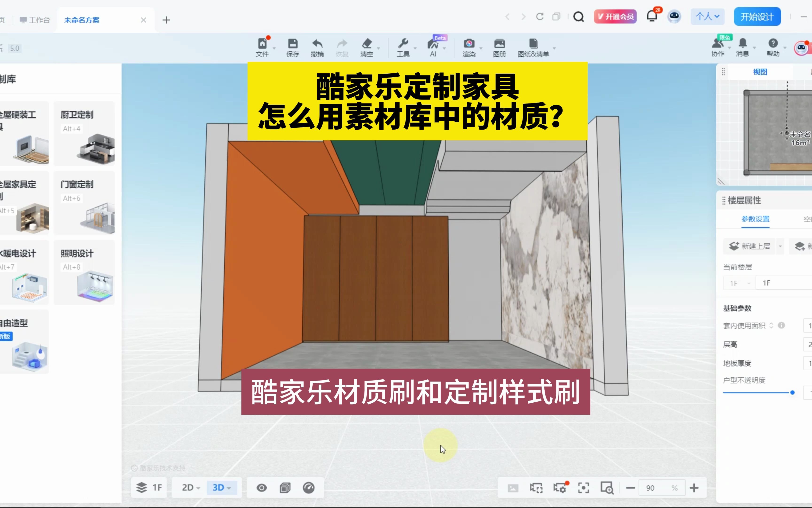The height and width of the screenshot is (508, 812).
Task: Expand arrow next to 图纸&清单
Action: (x=554, y=48)
